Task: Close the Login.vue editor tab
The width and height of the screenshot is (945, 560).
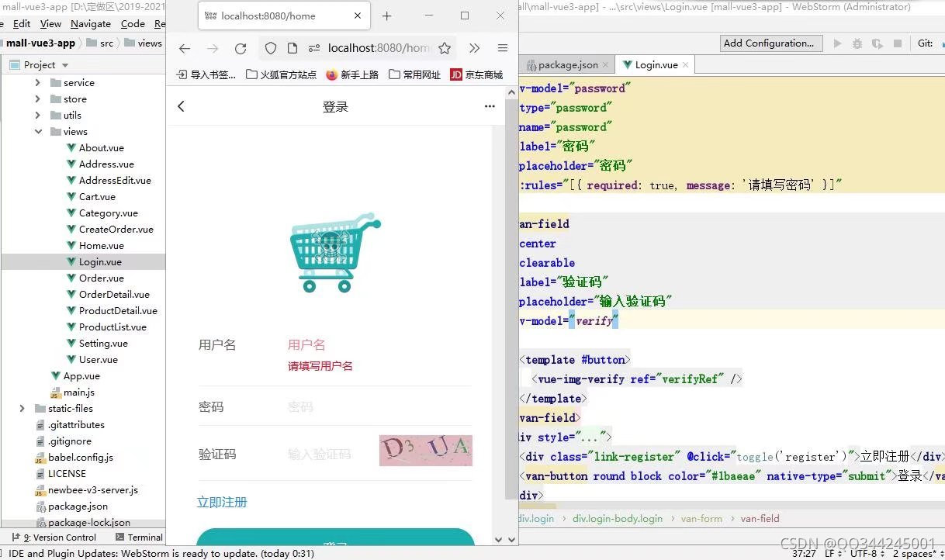Action: click(686, 65)
